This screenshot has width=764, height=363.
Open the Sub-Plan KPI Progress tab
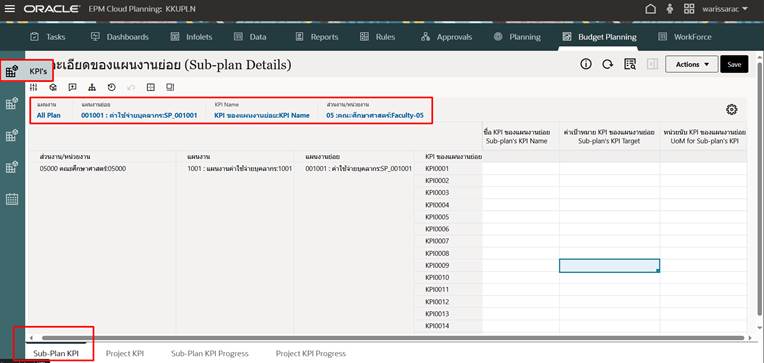[x=210, y=353]
